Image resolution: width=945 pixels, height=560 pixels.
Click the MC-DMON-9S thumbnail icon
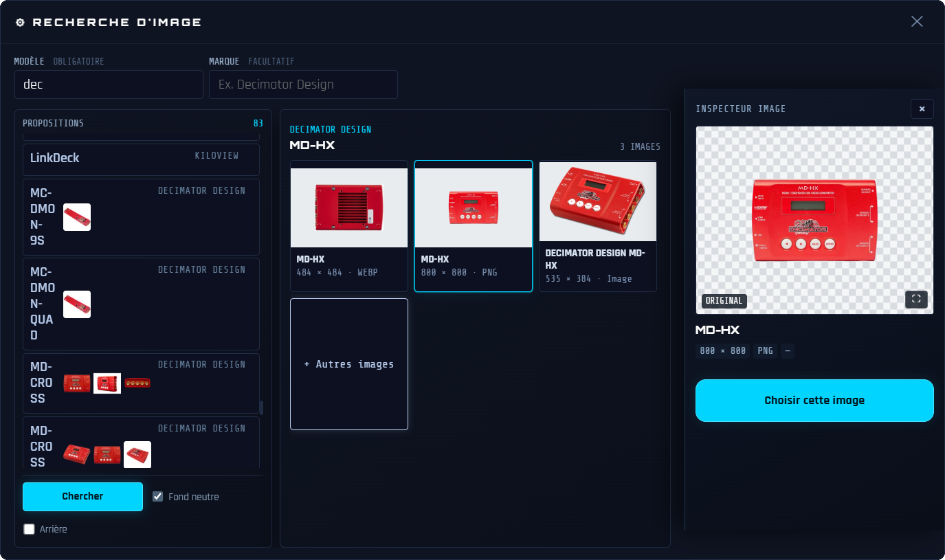coord(77,217)
